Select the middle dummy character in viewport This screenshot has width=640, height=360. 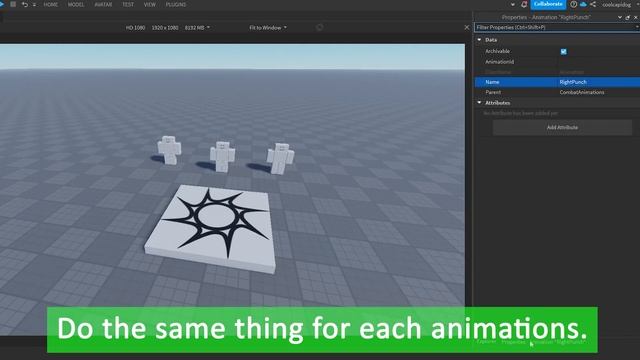(222, 157)
